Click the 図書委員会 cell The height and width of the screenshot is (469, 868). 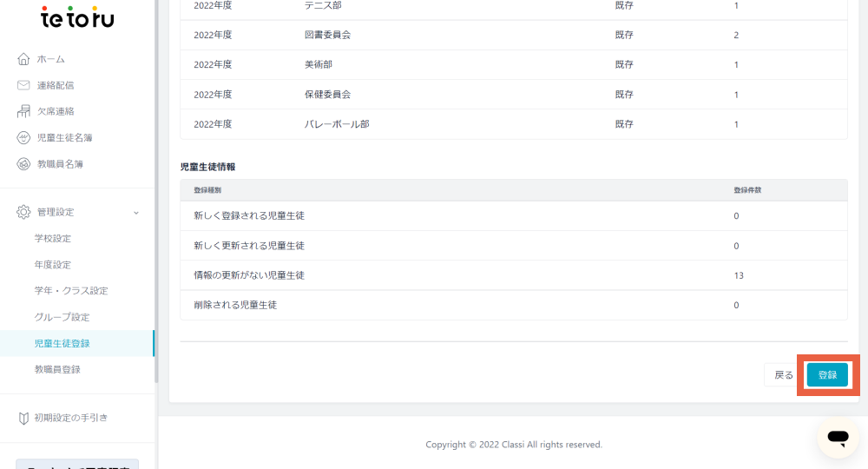tap(327, 35)
